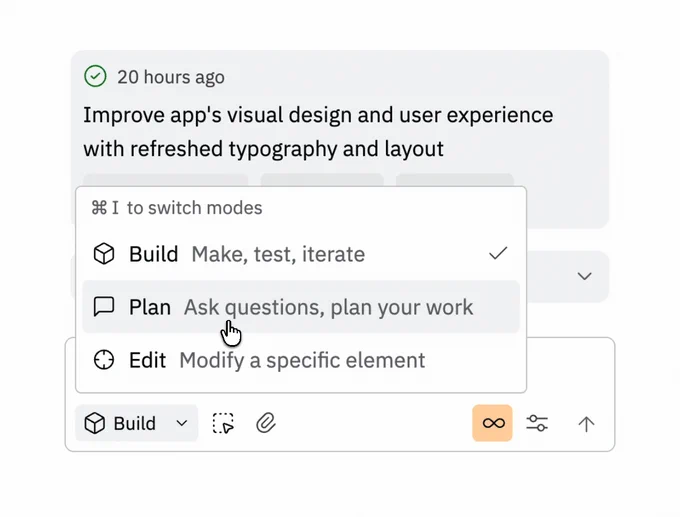This screenshot has height=517, width=680.
Task: Click the cube icon beside Build in menu
Action: click(x=104, y=254)
